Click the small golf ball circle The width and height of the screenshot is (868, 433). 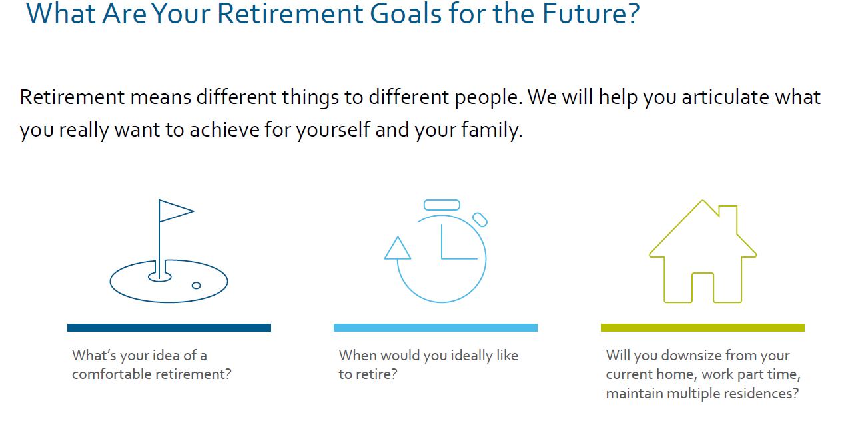(x=196, y=286)
